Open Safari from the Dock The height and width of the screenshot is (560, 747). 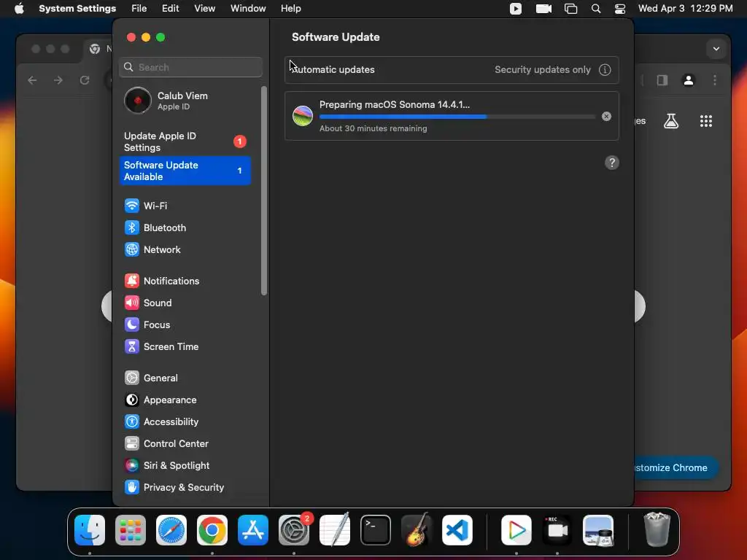point(171,530)
